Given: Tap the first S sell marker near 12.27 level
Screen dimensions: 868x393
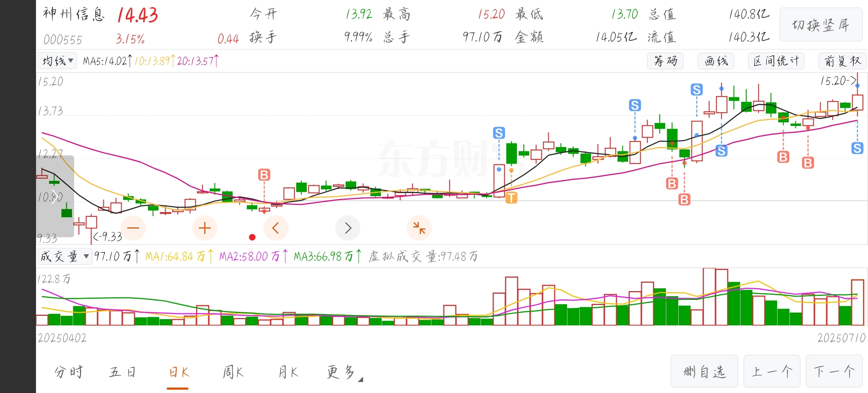Looking at the screenshot, I should [x=499, y=133].
